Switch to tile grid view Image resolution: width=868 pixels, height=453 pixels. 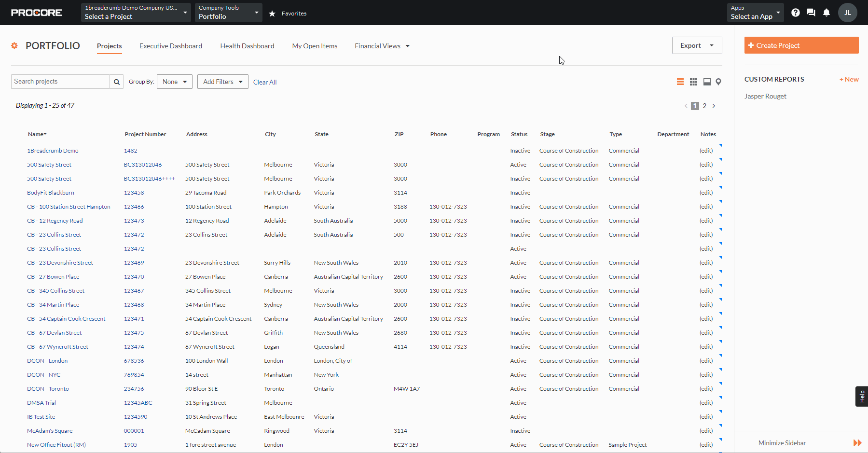693,82
